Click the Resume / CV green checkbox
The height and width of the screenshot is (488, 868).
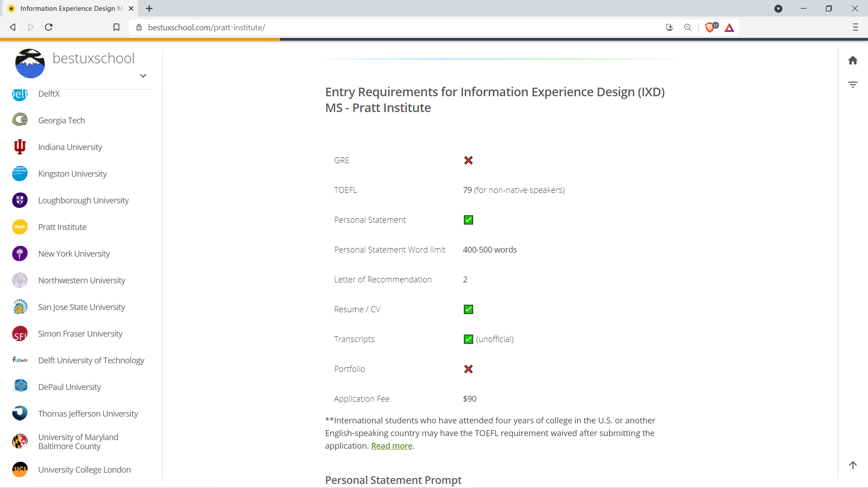pyautogui.click(x=468, y=310)
